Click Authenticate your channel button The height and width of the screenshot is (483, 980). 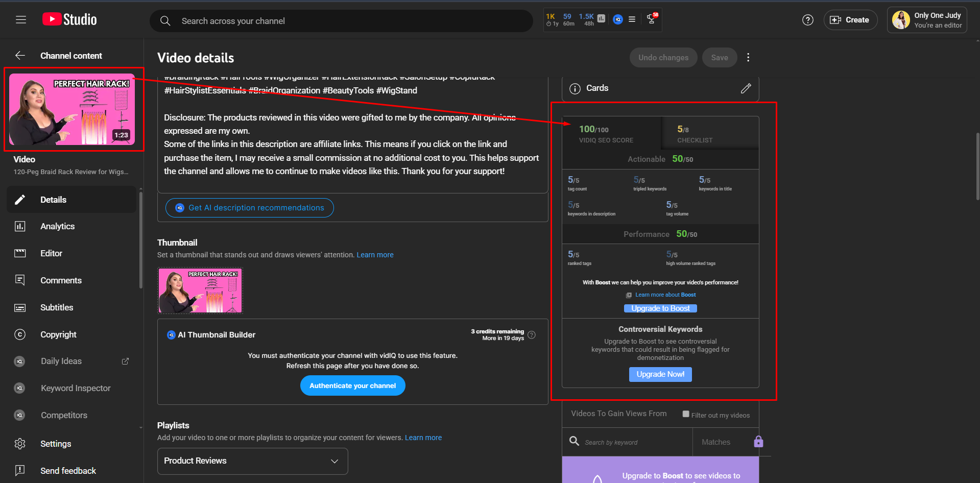pyautogui.click(x=353, y=385)
